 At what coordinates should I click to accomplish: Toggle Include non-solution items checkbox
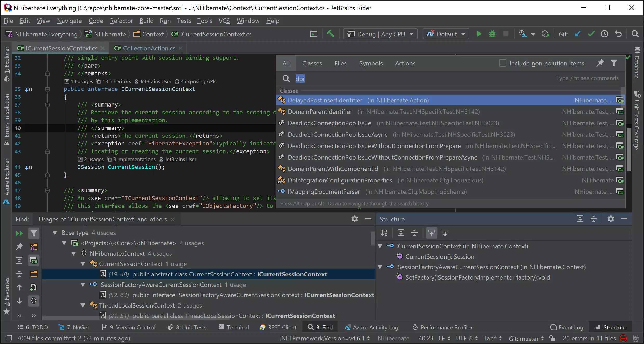tap(502, 63)
